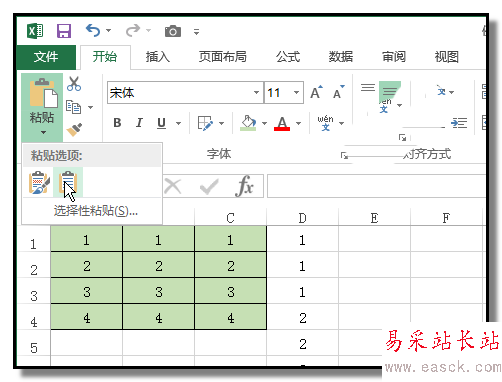This screenshot has height=382, width=502.
Task: Increase font size with large A icon
Action: click(316, 92)
